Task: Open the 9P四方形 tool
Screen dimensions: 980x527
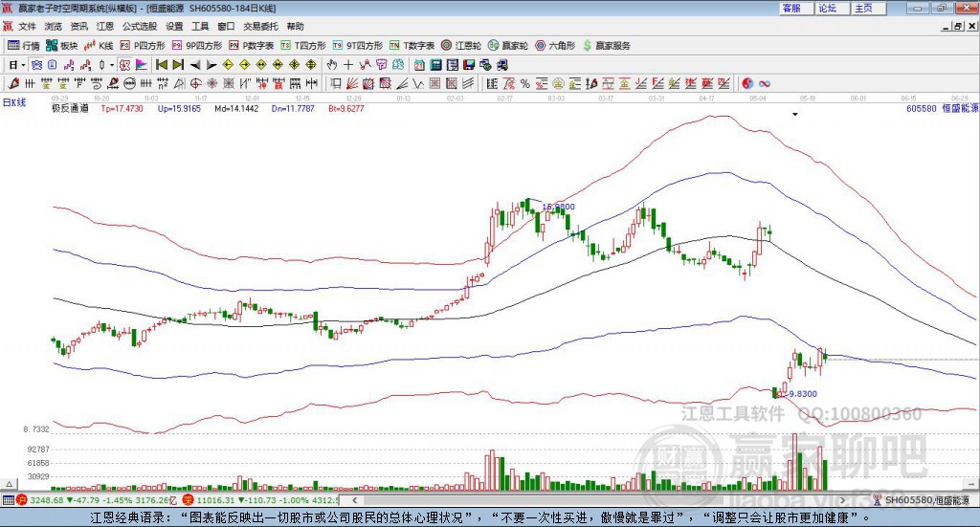Action: click(x=197, y=46)
